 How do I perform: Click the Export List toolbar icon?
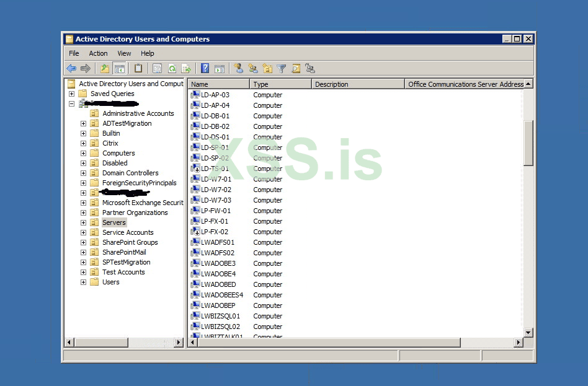(186, 68)
